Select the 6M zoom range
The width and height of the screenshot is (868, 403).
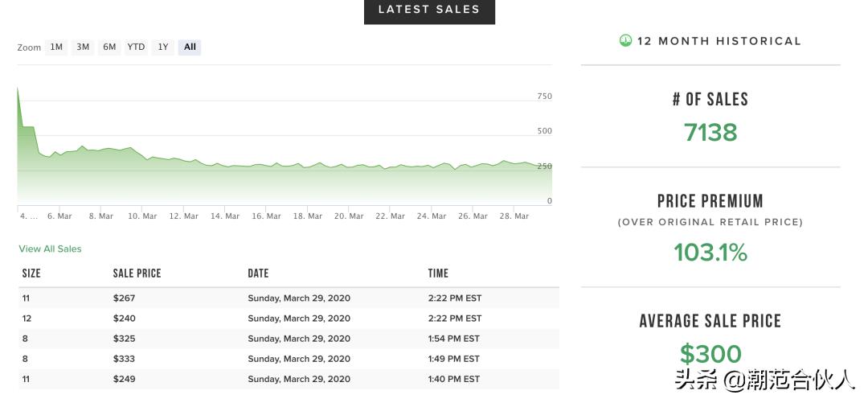109,47
